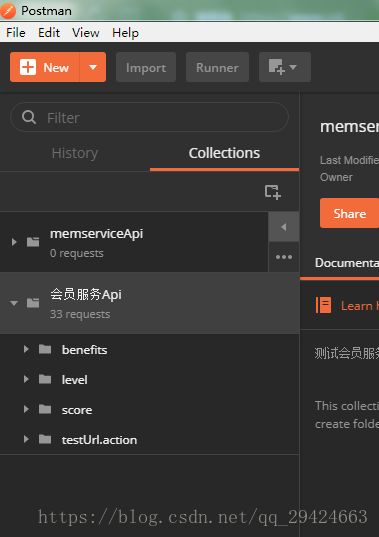Select the benefits folder label
Viewport: 379px width, 537px height.
(85, 350)
